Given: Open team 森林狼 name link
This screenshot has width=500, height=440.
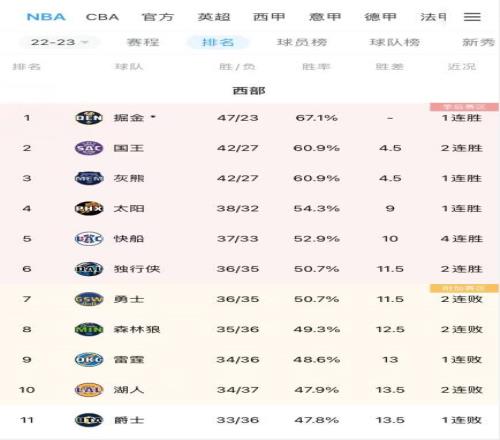Looking at the screenshot, I should (137, 329).
